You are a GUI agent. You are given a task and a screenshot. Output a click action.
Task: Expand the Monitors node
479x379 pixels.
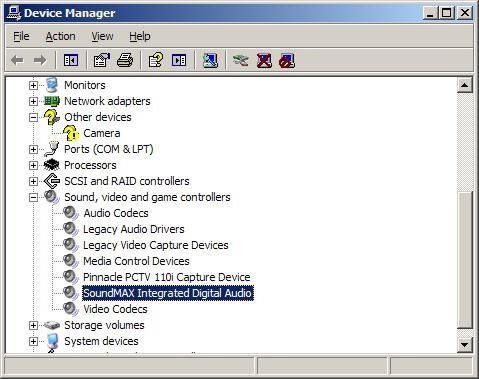coord(33,85)
